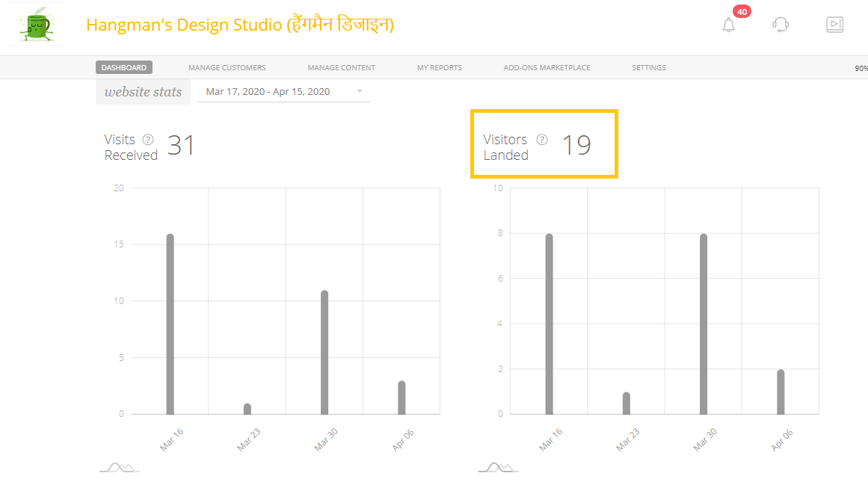Switch chart type under Visits Received graph
This screenshot has width=868, height=482.
(120, 468)
